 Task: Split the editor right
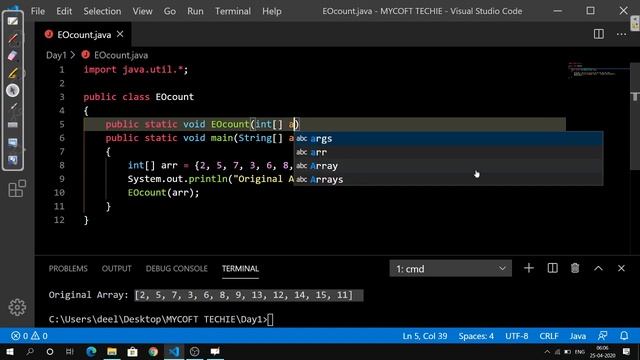(x=599, y=34)
